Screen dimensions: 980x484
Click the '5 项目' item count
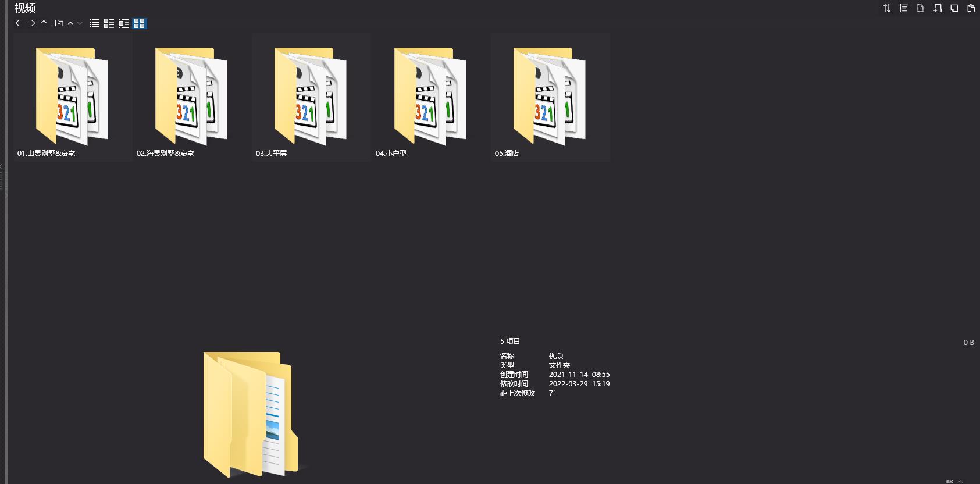pyautogui.click(x=510, y=341)
